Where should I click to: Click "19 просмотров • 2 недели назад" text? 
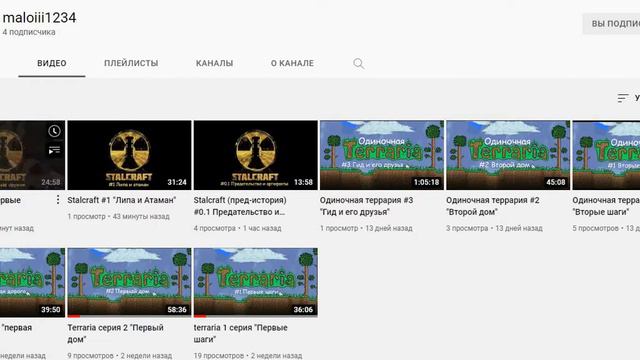click(x=248, y=356)
